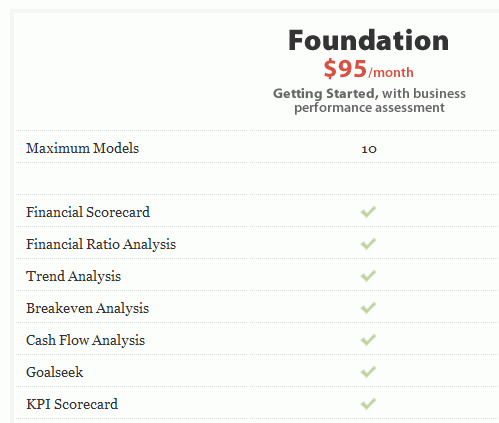Click the Financial Scorecard feature label
The image size is (499, 423).
pos(88,212)
